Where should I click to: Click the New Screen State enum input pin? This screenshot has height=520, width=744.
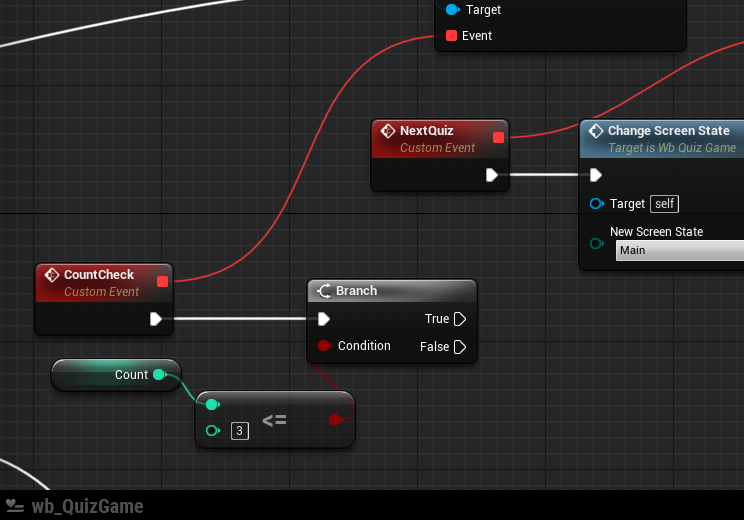[x=596, y=243]
